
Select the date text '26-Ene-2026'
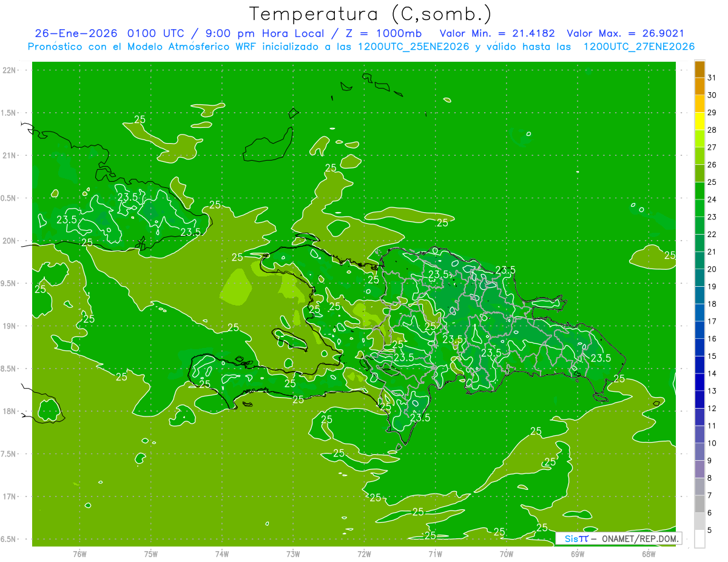tap(77, 33)
